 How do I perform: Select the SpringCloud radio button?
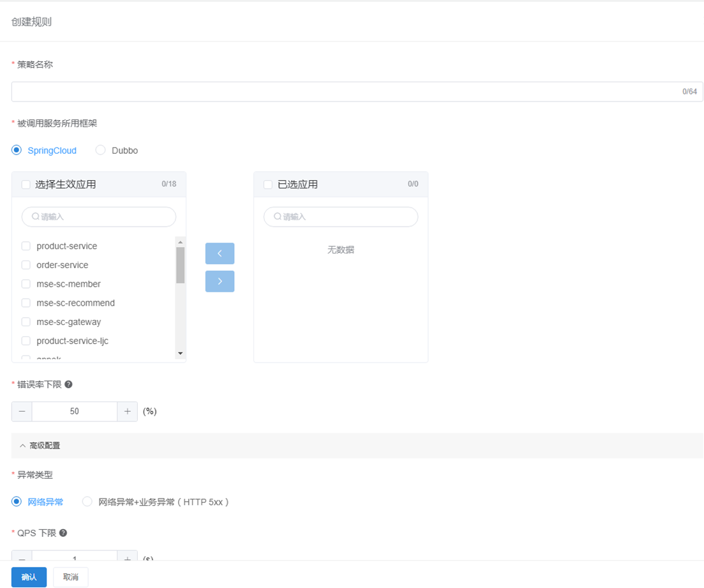click(x=17, y=150)
